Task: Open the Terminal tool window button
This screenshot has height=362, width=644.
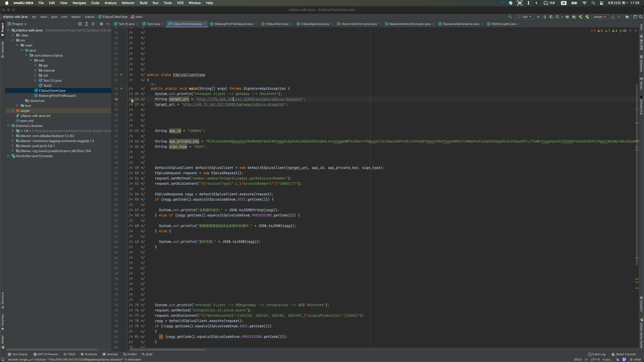Action: click(110, 354)
